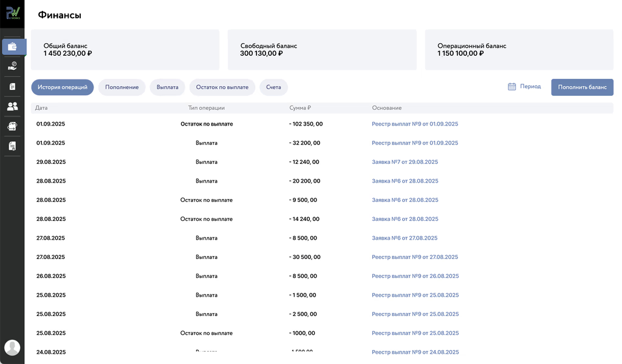
Task: Open link Заявка №7 от 29.08.2025
Action: pyautogui.click(x=405, y=162)
